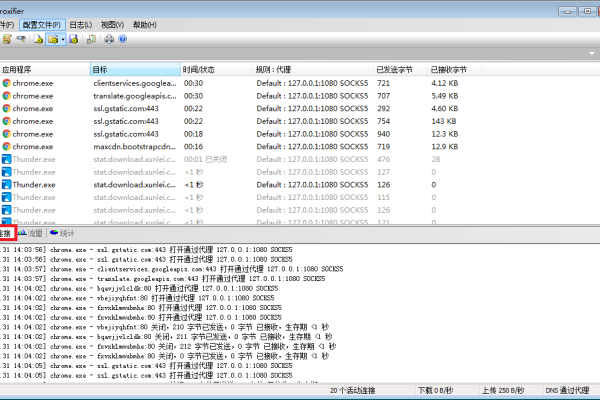Open the 日志(L) menu

(x=83, y=23)
